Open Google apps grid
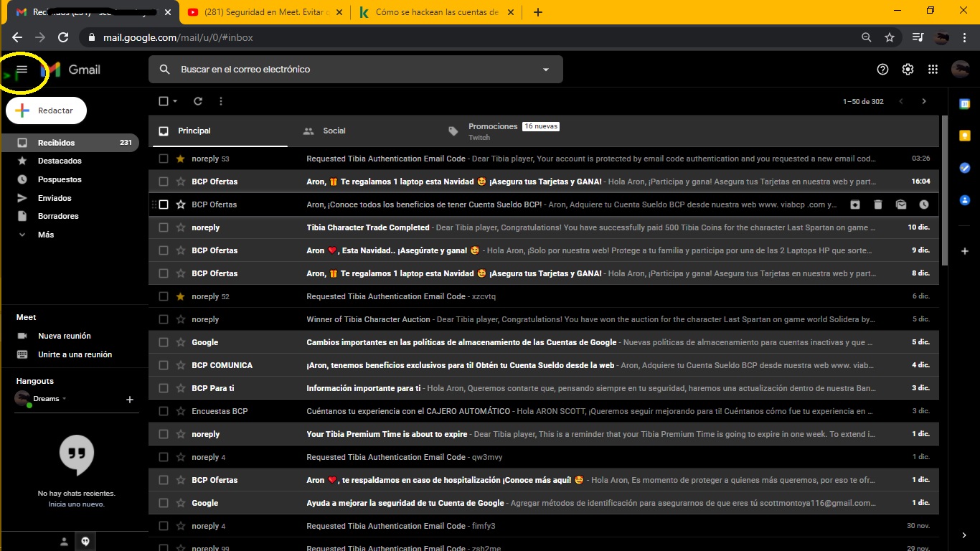The width and height of the screenshot is (980, 551). 933,70
